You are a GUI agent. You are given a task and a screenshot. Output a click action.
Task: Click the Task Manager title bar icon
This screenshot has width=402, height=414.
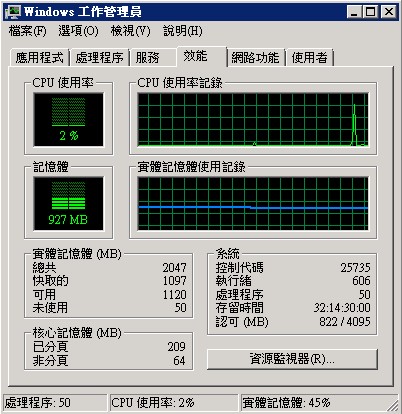[12, 12]
